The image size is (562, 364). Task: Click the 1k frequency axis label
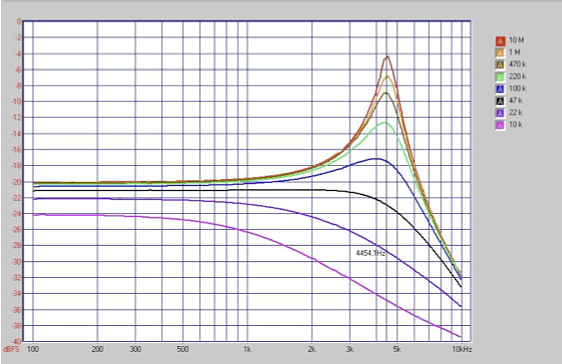tap(247, 349)
